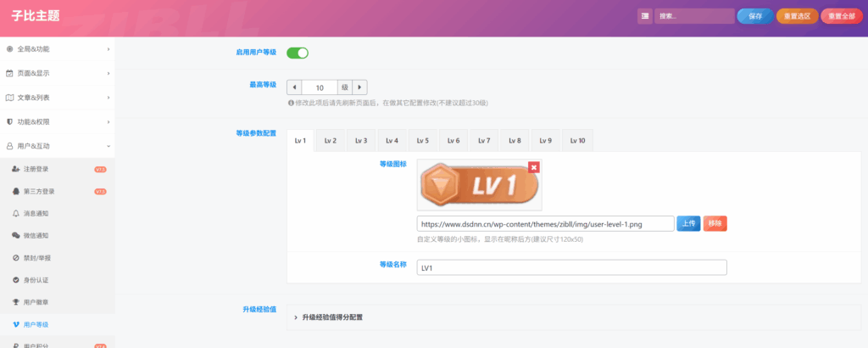This screenshot has height=348, width=868.
Task: Click the 消息通知 bell icon
Action: 16,213
